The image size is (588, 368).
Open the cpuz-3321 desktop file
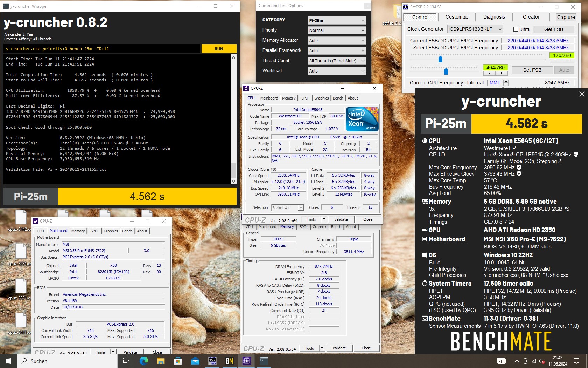[20, 289]
